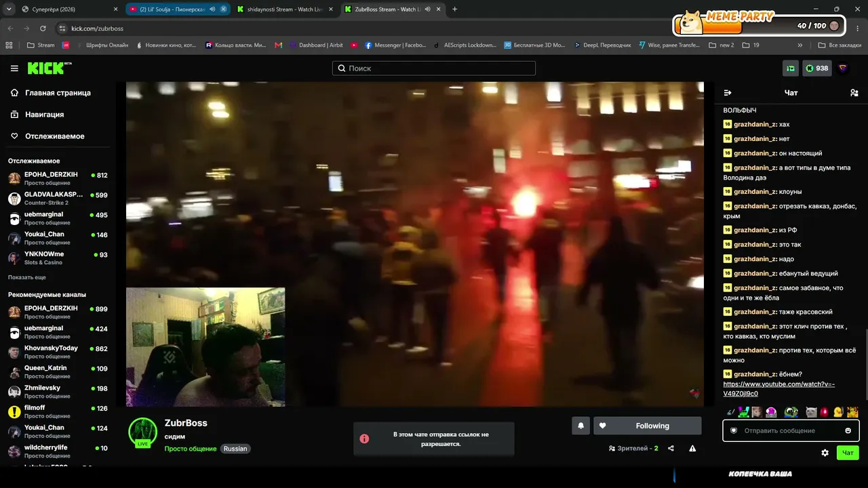The width and height of the screenshot is (868, 488).
Task: Click the KICK logo
Action: coord(49,68)
